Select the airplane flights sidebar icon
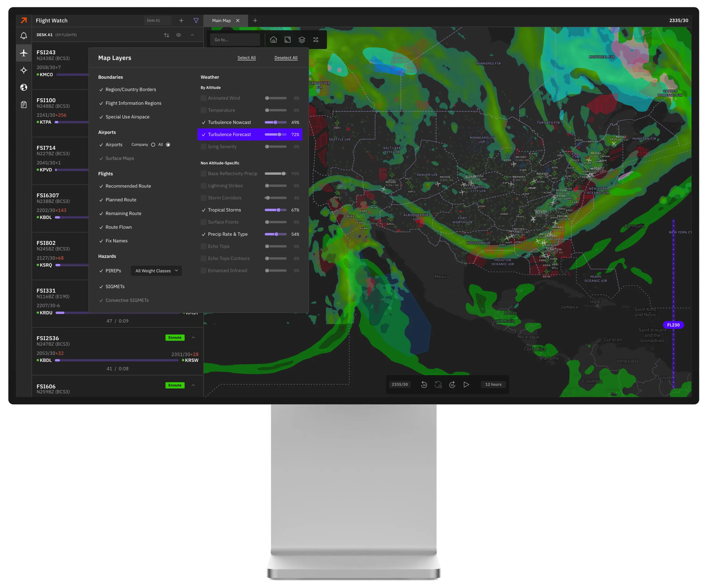Screen dimensions: 707x588 click(24, 53)
